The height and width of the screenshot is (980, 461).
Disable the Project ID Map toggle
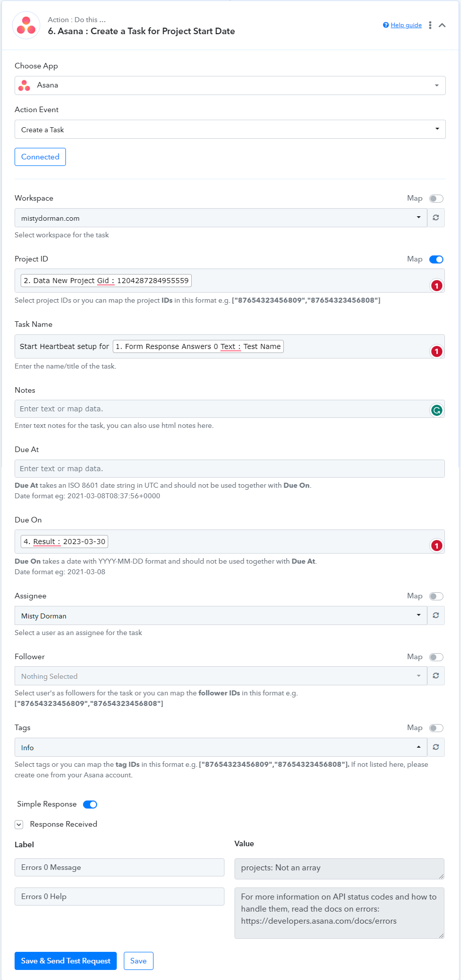click(x=436, y=259)
